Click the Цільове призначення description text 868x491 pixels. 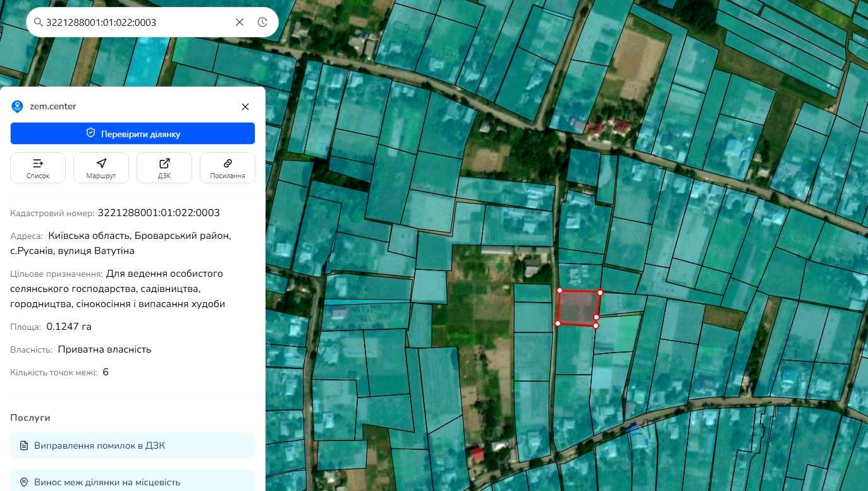[118, 289]
